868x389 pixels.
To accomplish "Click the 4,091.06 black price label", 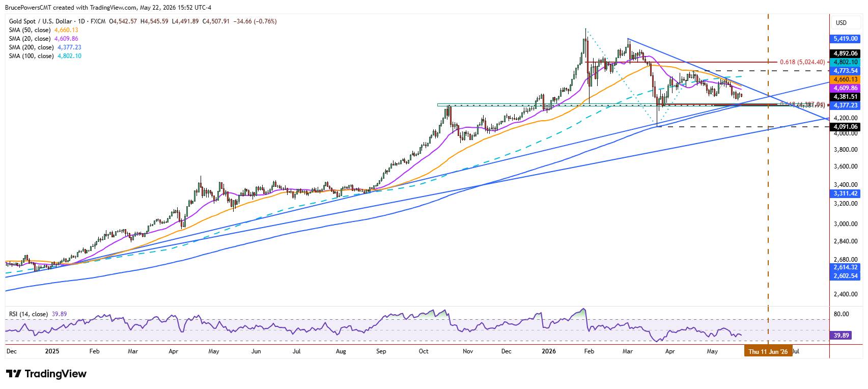I will (846, 127).
